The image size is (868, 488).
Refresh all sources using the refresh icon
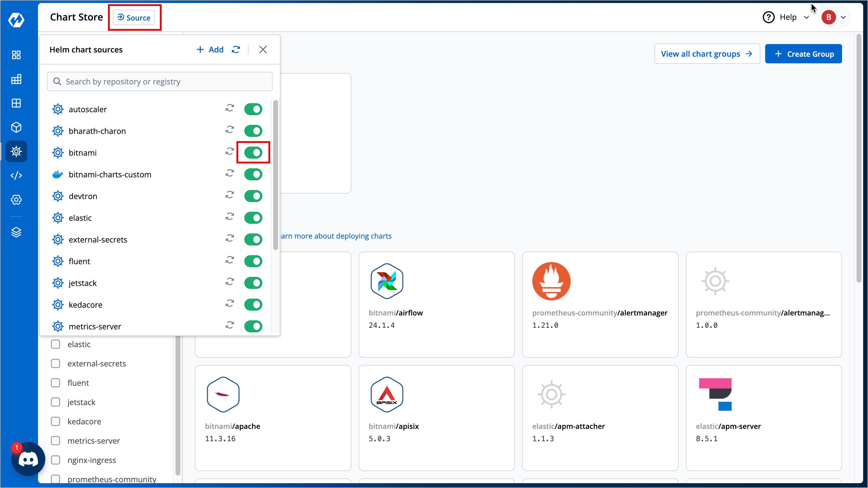236,49
